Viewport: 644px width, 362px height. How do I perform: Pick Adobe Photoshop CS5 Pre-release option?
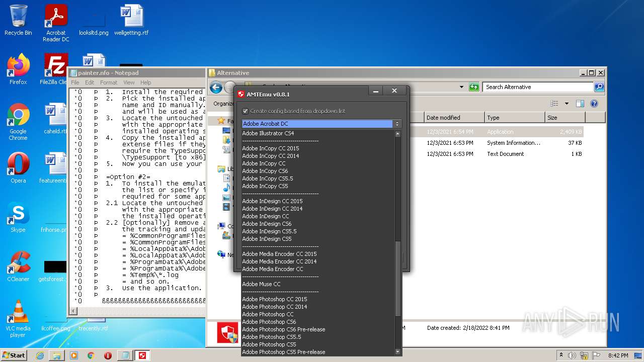click(x=317, y=352)
